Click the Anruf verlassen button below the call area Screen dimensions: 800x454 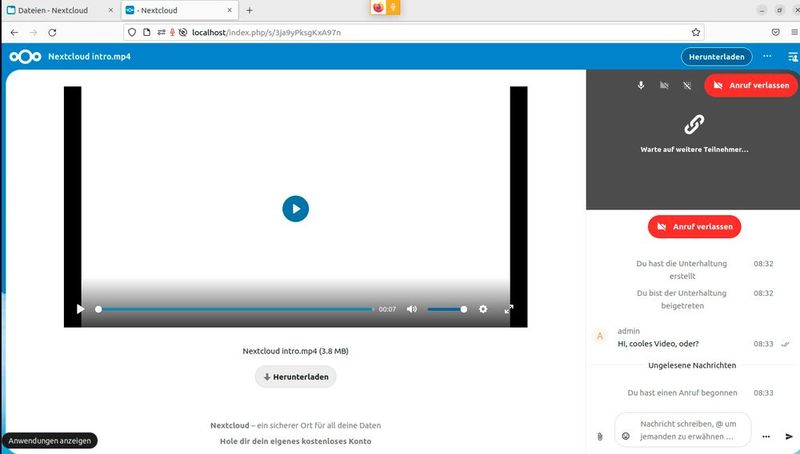[x=694, y=226]
